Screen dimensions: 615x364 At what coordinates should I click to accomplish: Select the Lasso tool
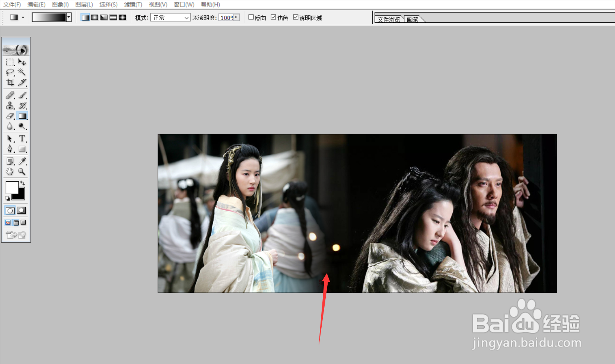(10, 72)
